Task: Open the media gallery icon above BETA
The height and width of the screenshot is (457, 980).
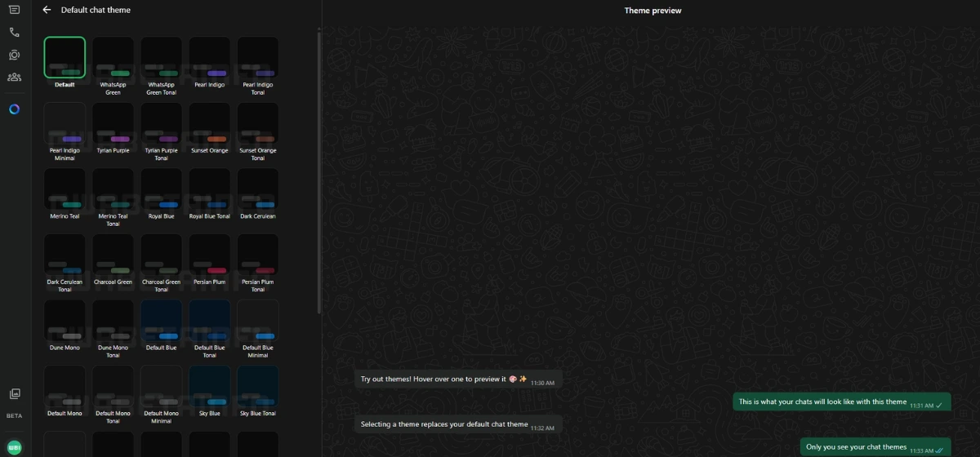Action: (x=14, y=394)
